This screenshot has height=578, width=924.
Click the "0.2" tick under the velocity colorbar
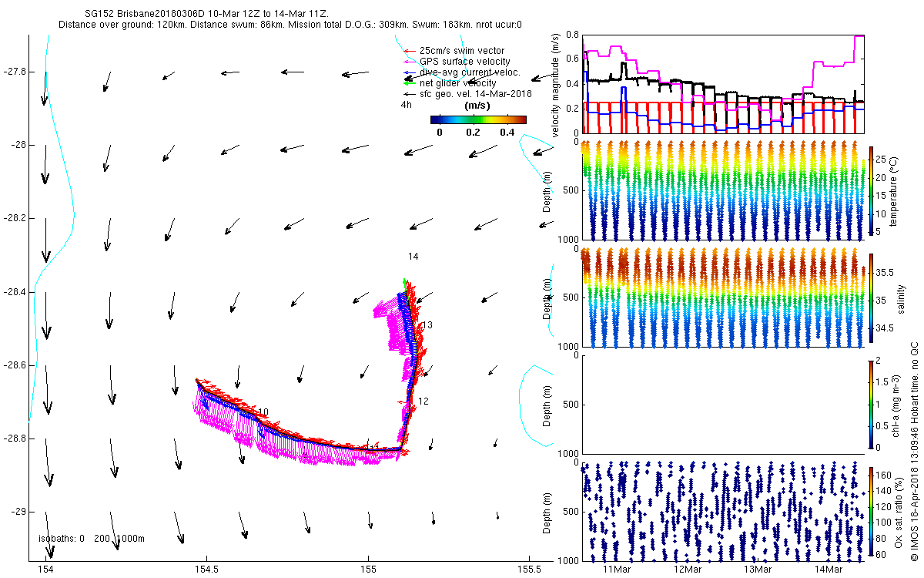pyautogui.click(x=473, y=132)
